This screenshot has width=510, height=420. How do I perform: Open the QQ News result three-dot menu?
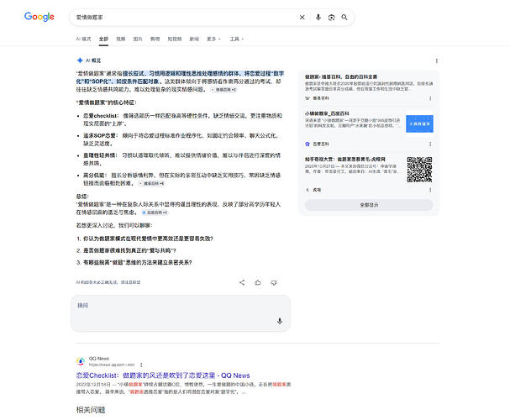pyautogui.click(x=141, y=365)
